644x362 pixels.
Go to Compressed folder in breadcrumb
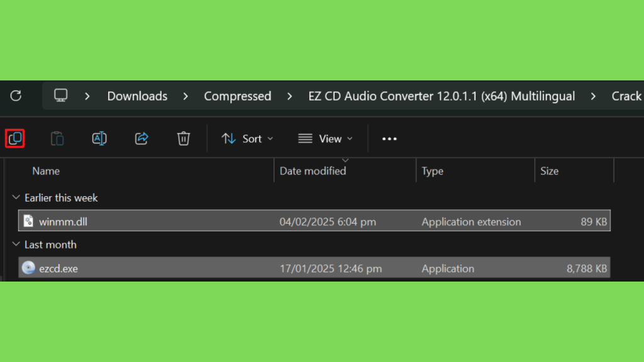(237, 96)
